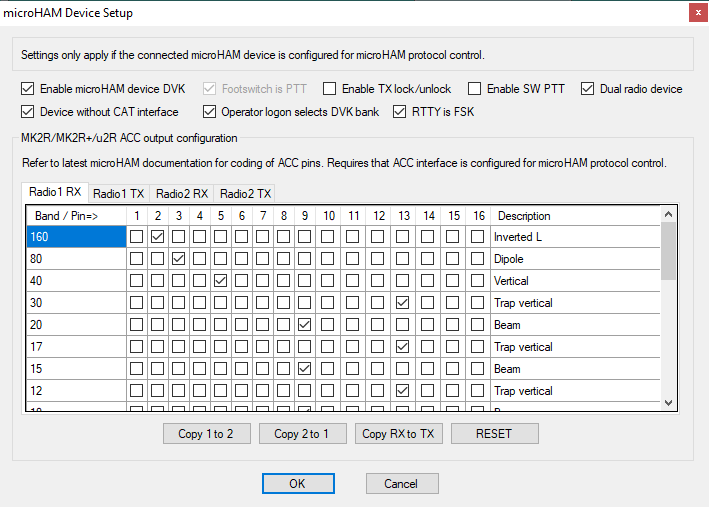Uncheck pin 3 for 80 band

pos(179,259)
